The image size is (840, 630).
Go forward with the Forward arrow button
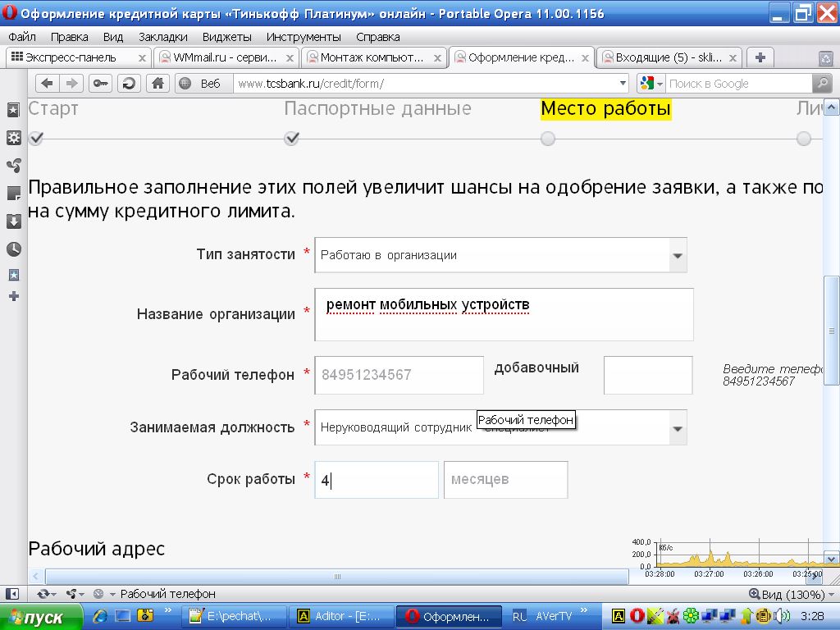71,84
